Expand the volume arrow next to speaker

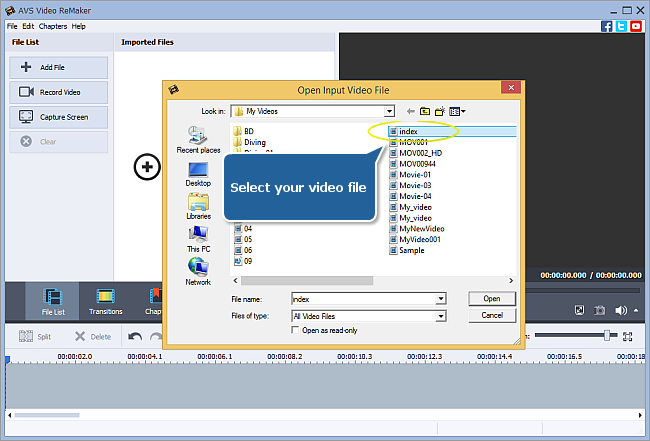pos(636,310)
